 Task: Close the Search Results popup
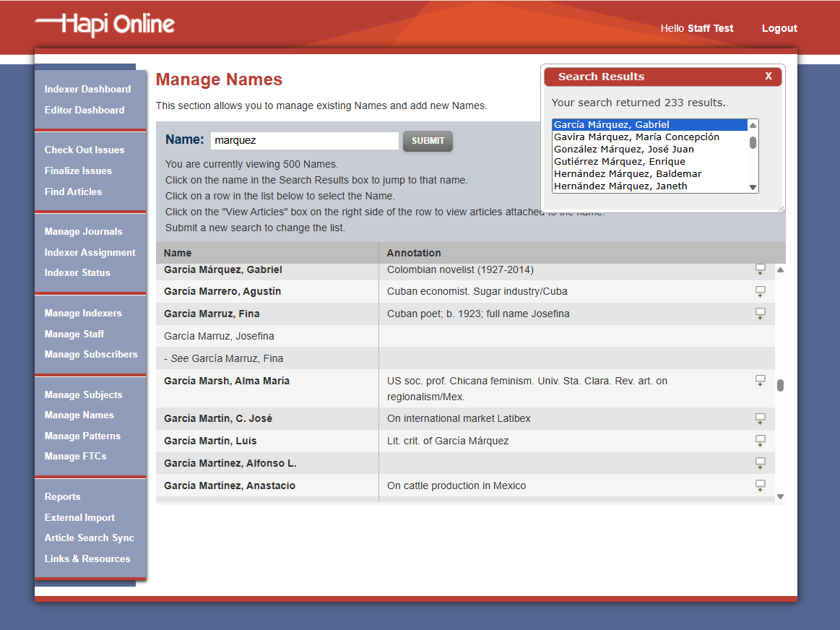click(768, 76)
